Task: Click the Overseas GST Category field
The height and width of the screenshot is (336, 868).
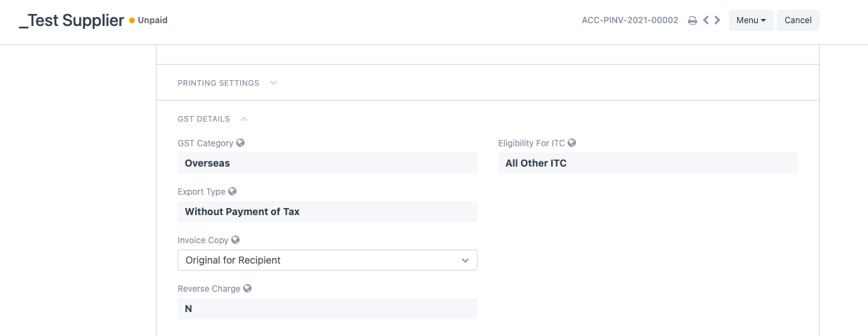Action: 327,163
